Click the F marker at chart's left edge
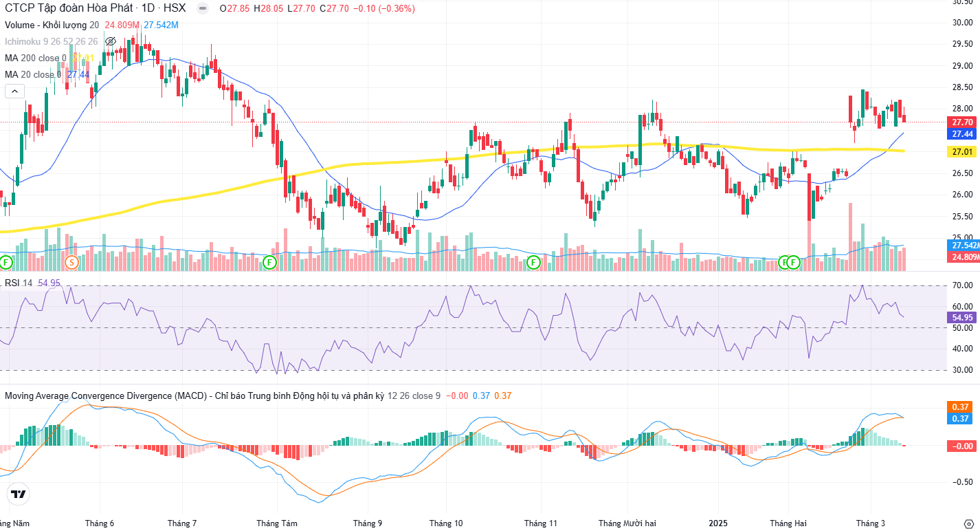This screenshot has height=531, width=980. [x=6, y=262]
